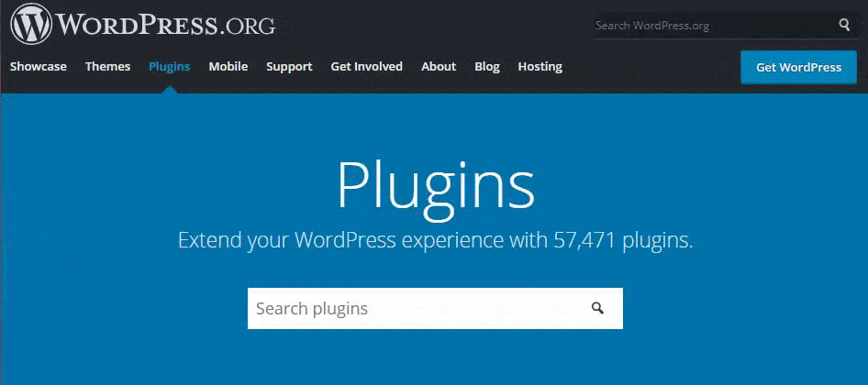Open the Blog link in navigation
The height and width of the screenshot is (385, 868).
click(x=487, y=67)
